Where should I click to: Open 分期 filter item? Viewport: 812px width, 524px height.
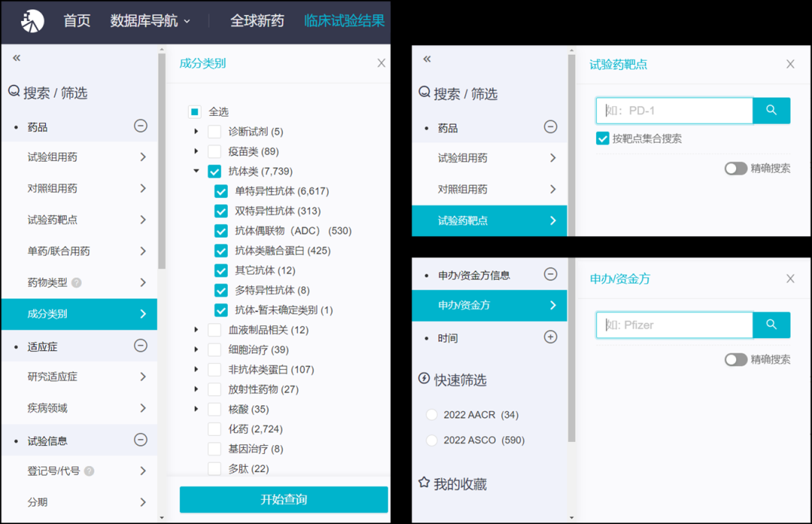79,502
